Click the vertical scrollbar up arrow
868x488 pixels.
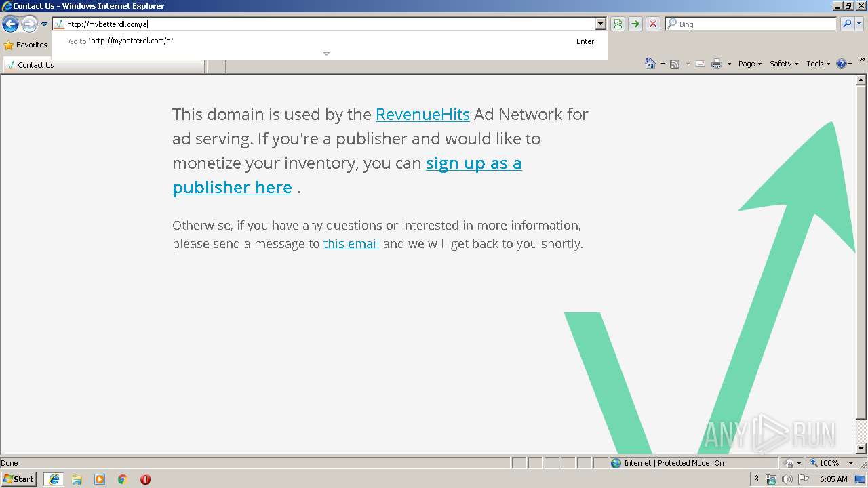[861, 80]
